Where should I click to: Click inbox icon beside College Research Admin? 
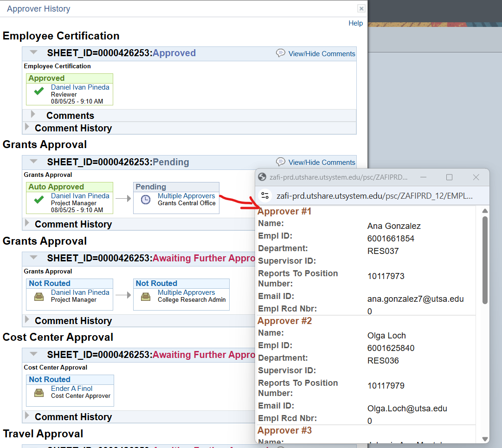pos(146,297)
